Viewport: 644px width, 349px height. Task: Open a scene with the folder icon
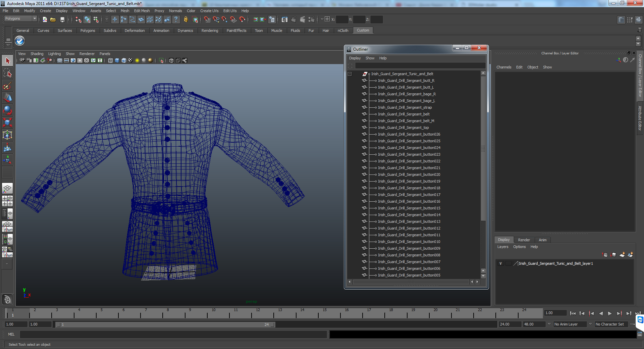(53, 20)
